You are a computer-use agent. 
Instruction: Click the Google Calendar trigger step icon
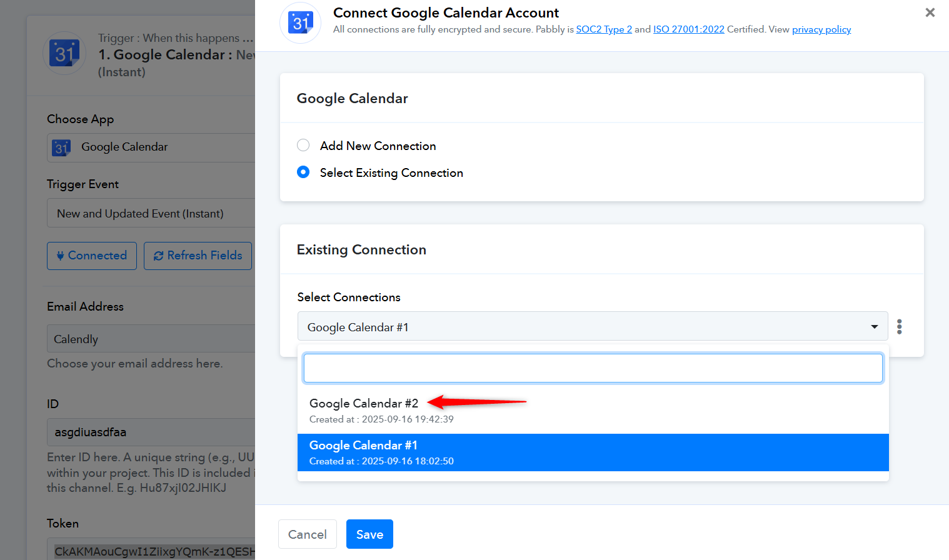coord(64,53)
